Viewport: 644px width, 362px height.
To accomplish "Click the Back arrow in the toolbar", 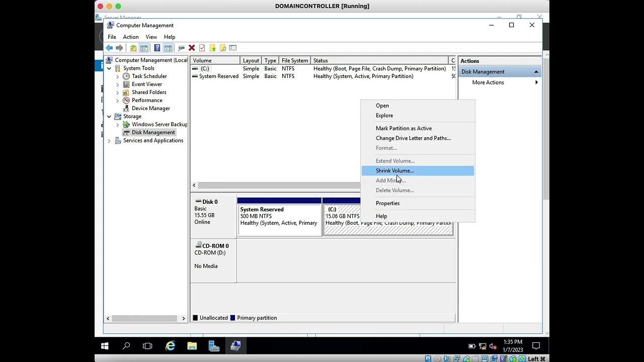I will tap(109, 48).
